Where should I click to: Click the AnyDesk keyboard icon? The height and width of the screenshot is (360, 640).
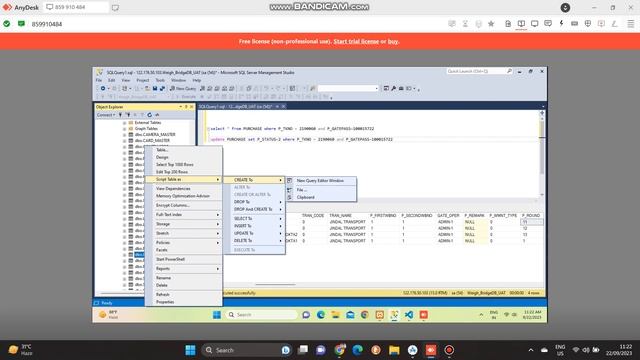coord(574,24)
